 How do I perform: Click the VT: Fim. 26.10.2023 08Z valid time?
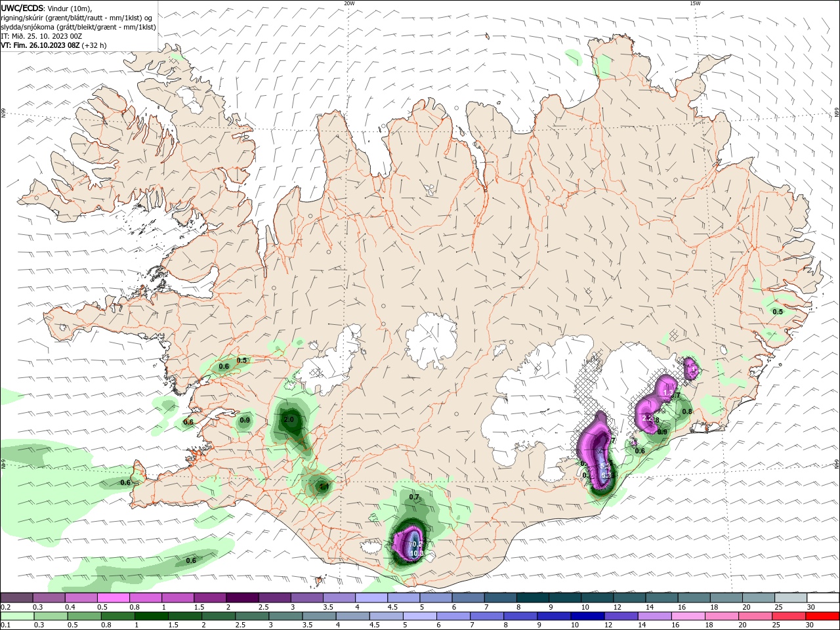pyautogui.click(x=40, y=45)
